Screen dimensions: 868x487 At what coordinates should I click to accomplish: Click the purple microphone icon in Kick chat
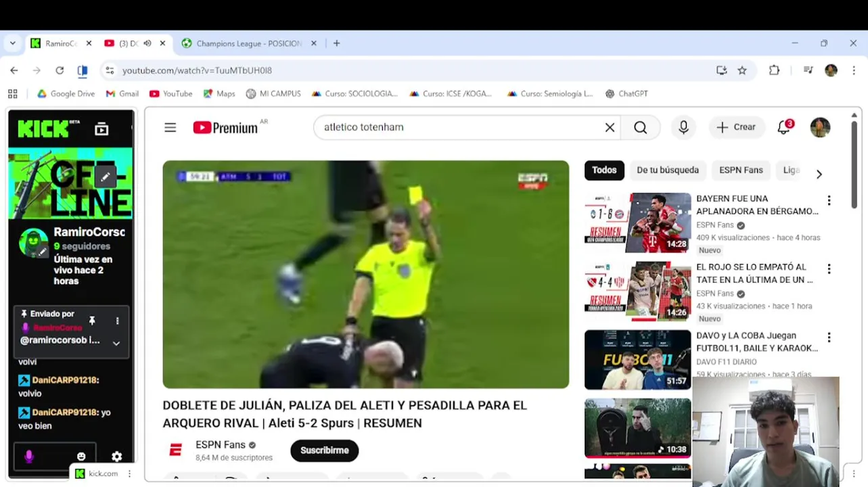(x=28, y=457)
